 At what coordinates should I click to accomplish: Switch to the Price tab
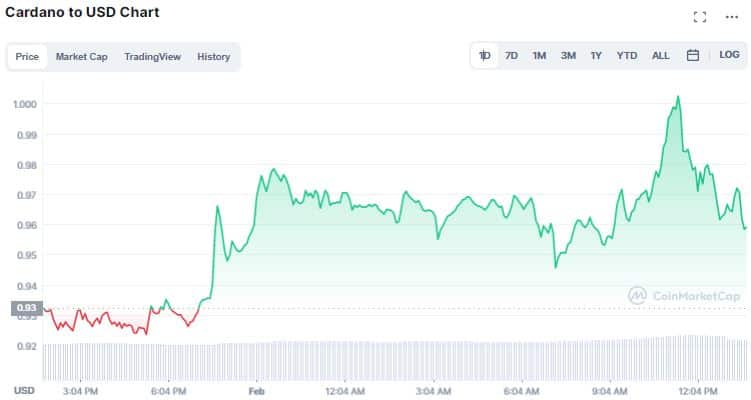point(27,57)
